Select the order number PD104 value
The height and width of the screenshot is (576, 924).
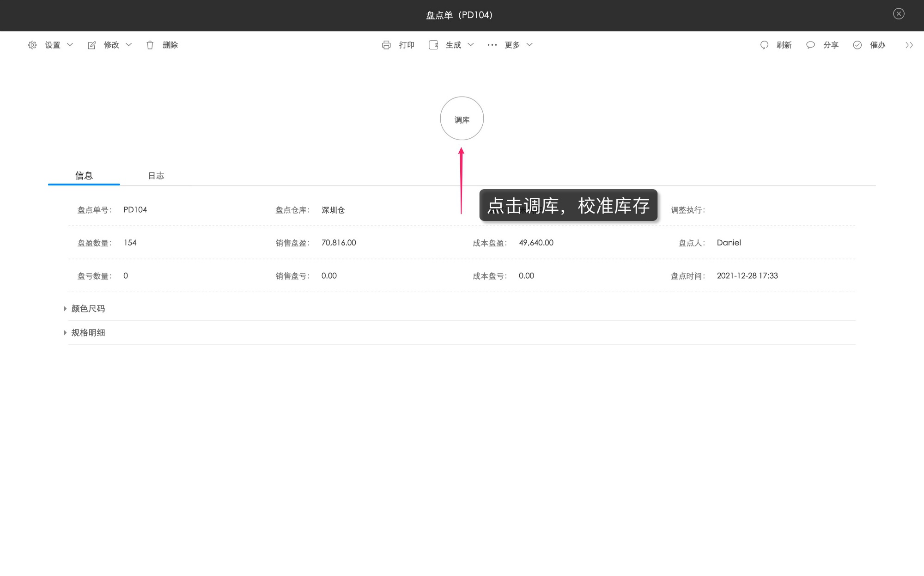click(x=135, y=210)
